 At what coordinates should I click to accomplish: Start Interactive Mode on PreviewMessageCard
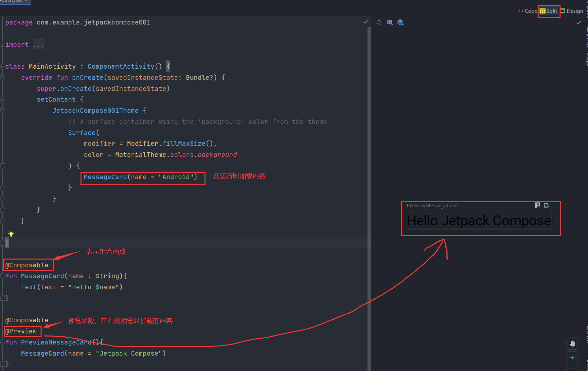538,205
